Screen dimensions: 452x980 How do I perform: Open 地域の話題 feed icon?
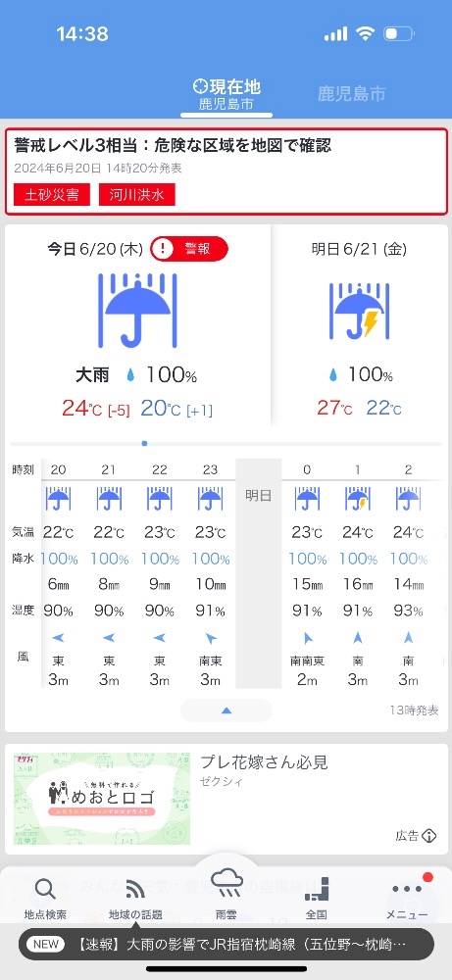click(x=135, y=890)
